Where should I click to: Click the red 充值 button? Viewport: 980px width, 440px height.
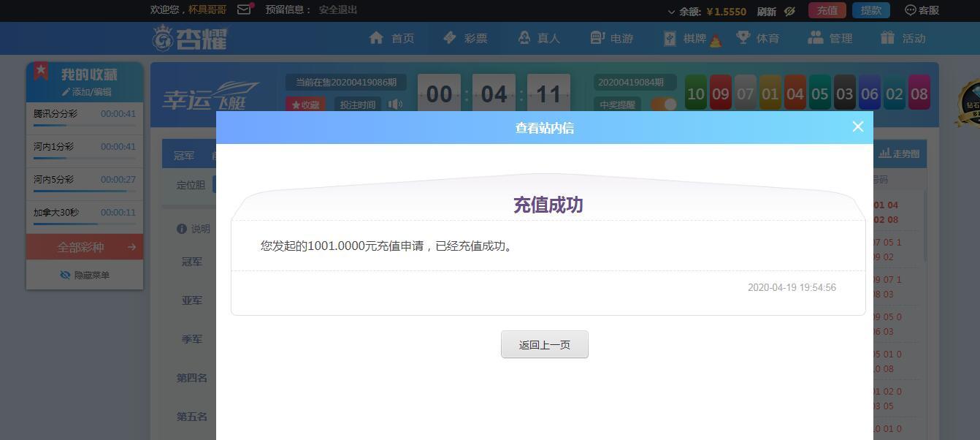827,10
